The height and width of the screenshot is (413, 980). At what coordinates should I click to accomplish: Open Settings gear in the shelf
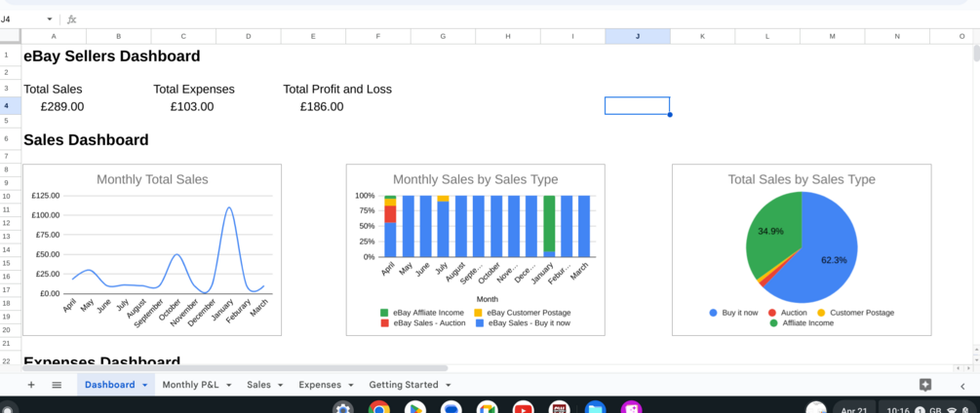(343, 409)
